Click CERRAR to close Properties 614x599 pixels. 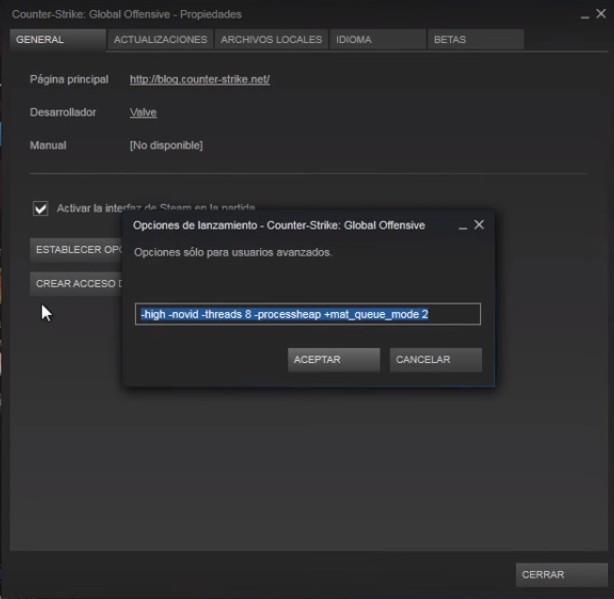point(562,575)
